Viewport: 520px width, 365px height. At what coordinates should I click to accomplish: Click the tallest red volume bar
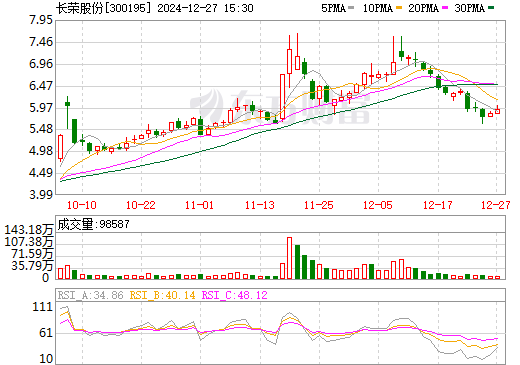click(x=289, y=258)
